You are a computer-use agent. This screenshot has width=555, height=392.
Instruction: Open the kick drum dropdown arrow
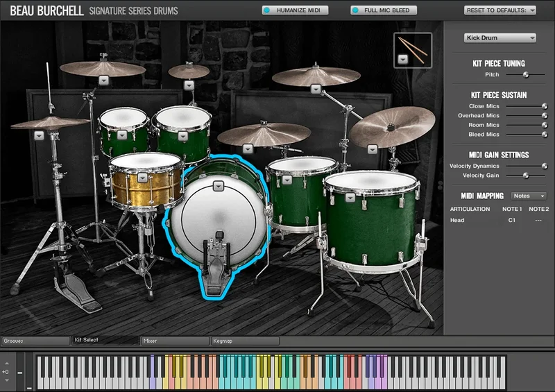tap(219, 186)
